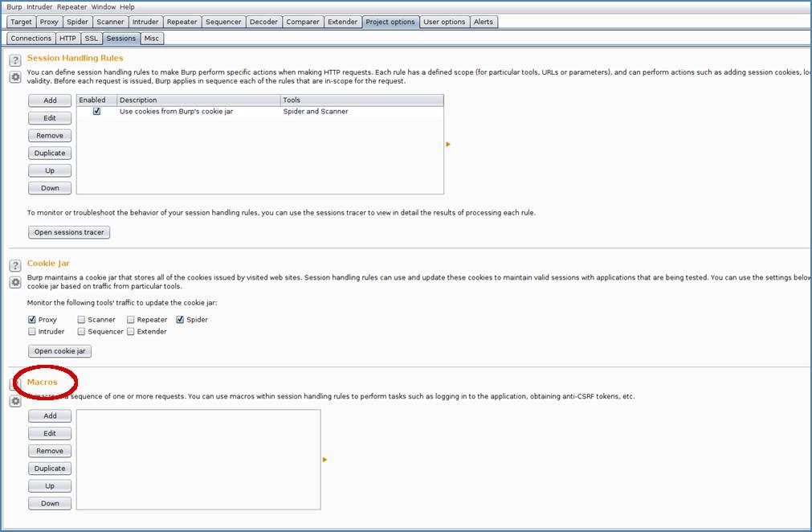Screen dimensions: 812x532
Task: Open the Intruder menu in the menu bar
Action: tap(39, 6)
